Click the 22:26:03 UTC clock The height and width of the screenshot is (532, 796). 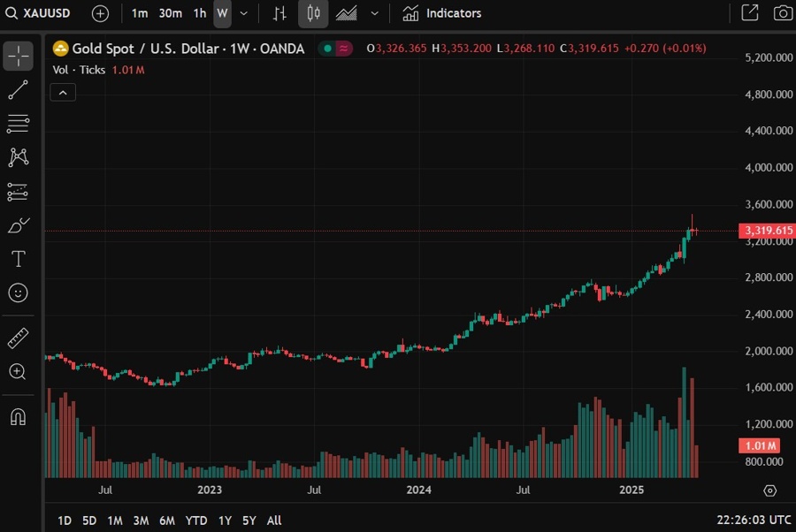coord(754,520)
